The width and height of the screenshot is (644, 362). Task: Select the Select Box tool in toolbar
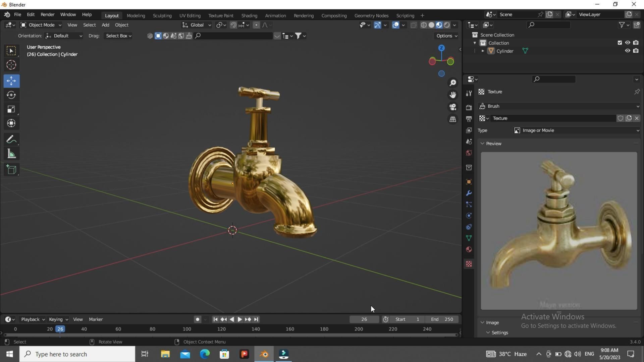[x=11, y=51]
